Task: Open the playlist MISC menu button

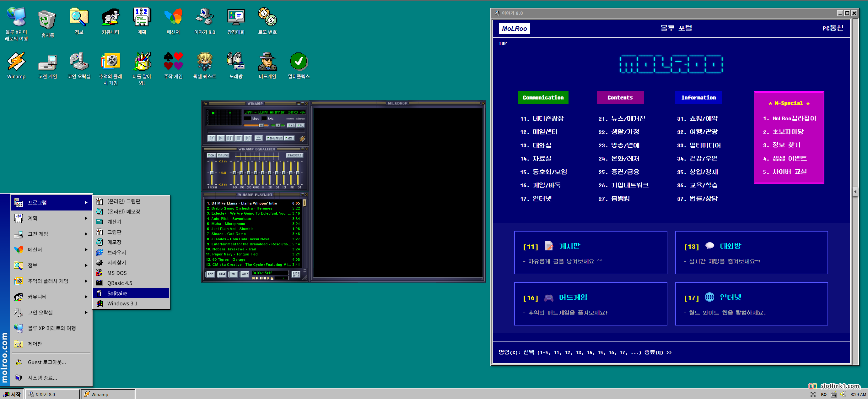Action: 245,274
